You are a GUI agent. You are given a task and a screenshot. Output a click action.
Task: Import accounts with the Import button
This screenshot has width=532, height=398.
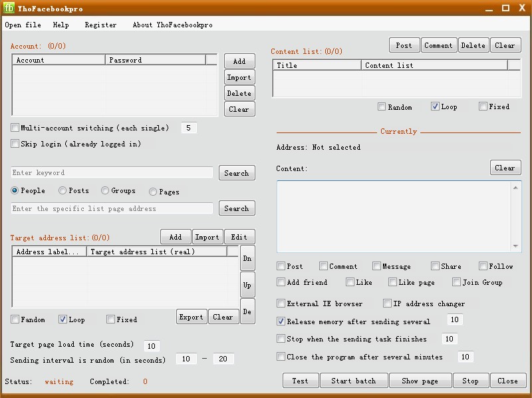click(239, 77)
